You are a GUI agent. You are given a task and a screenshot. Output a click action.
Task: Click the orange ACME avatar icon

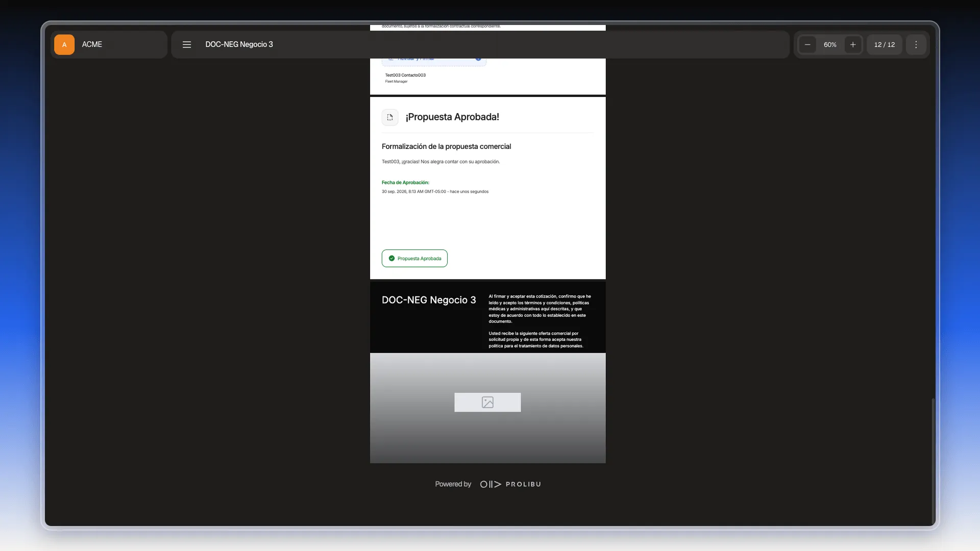tap(64, 44)
